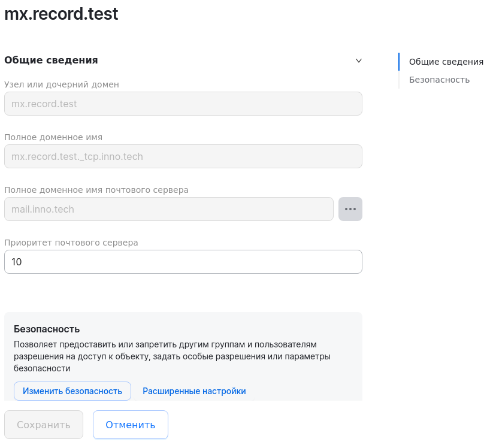Click the Узел или дочерний домен label
The width and height of the screenshot is (493, 448).
coord(62,84)
